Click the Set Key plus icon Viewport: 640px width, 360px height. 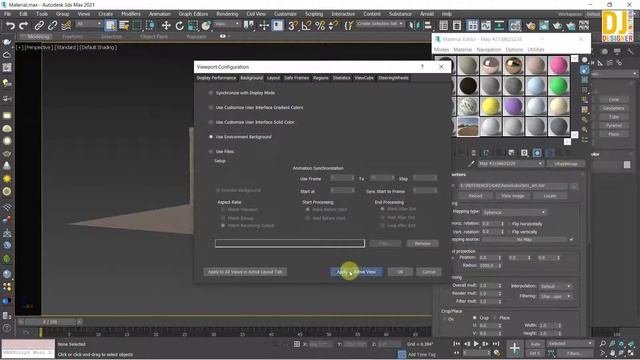pos(514,348)
